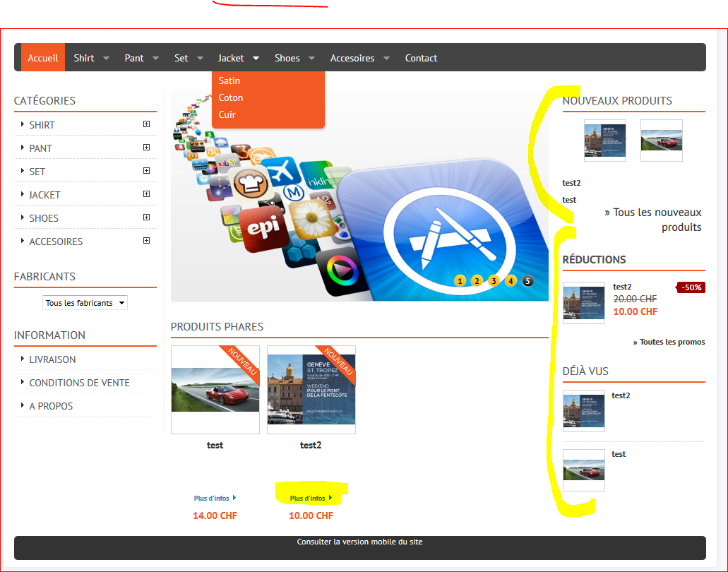This screenshot has width=728, height=572.
Task: Collapse the Jacket menu dropdown arrow
Action: (x=256, y=59)
